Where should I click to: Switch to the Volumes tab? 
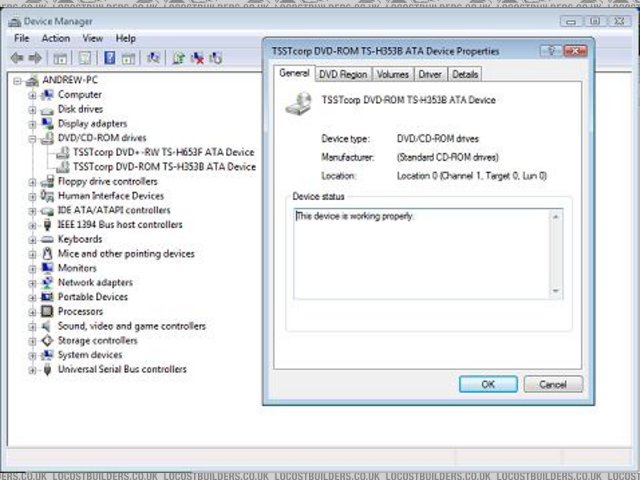click(x=393, y=74)
